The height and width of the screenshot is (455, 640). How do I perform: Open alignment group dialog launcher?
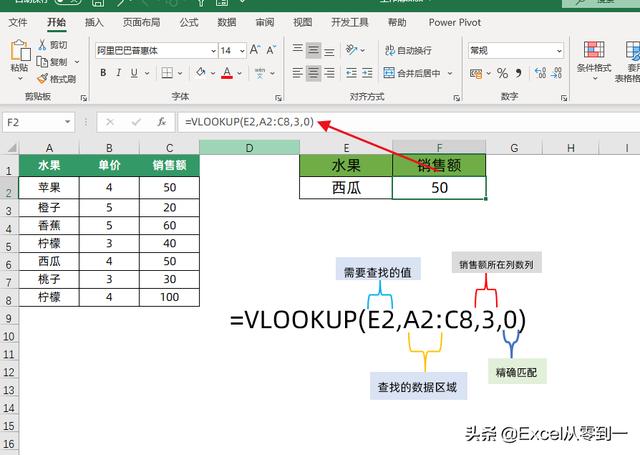pyautogui.click(x=457, y=98)
